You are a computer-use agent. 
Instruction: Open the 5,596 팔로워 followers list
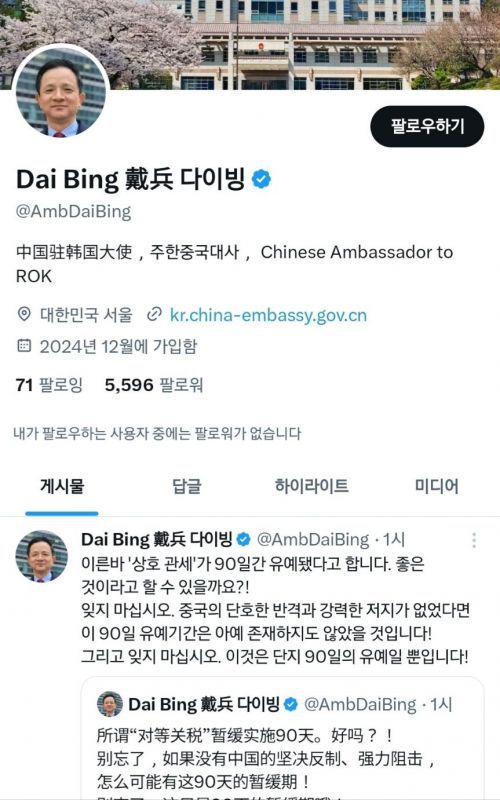point(154,385)
